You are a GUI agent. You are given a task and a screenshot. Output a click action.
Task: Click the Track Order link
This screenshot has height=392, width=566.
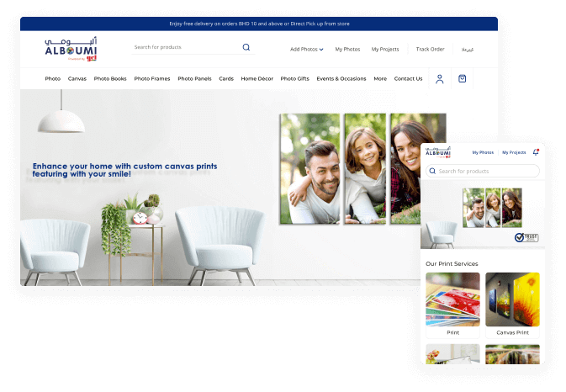pos(431,49)
